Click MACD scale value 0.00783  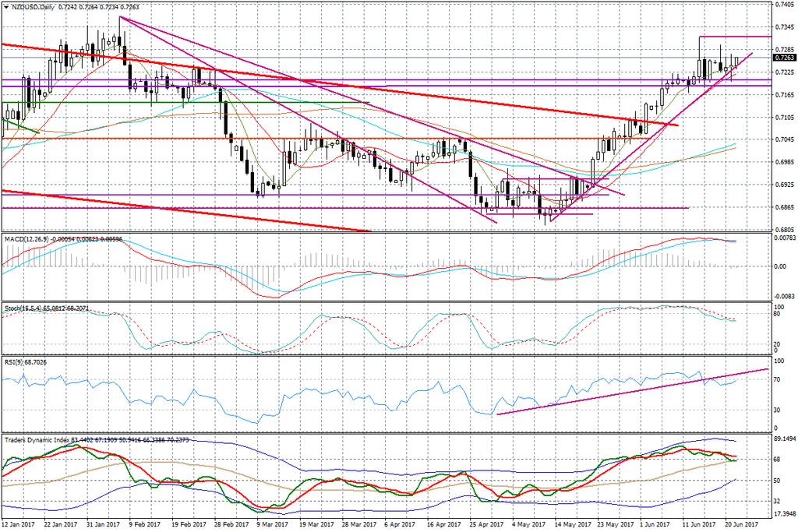click(x=784, y=238)
